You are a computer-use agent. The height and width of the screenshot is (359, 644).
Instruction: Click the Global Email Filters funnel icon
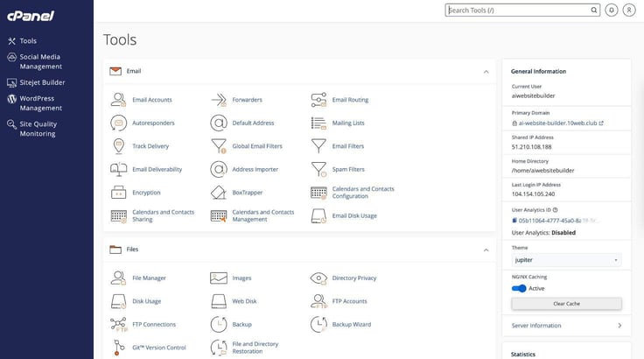(x=219, y=146)
